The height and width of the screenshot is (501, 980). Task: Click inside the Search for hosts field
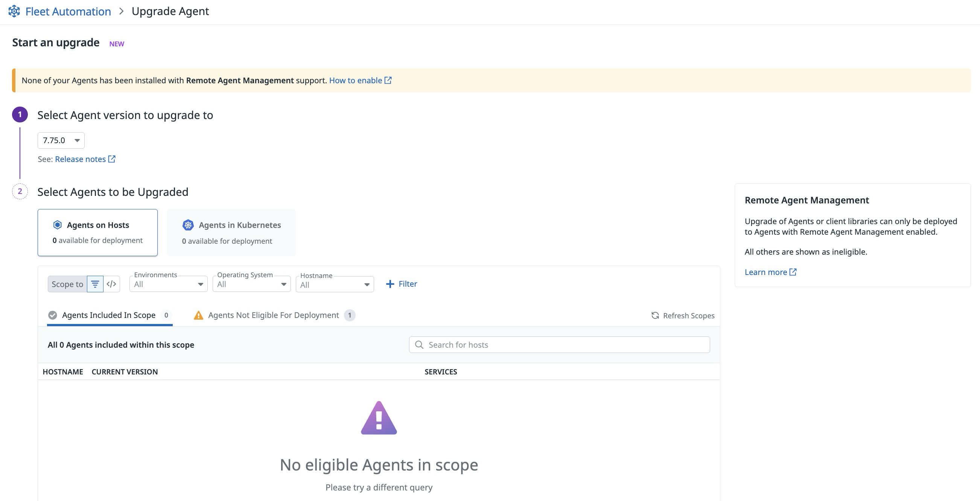point(533,345)
